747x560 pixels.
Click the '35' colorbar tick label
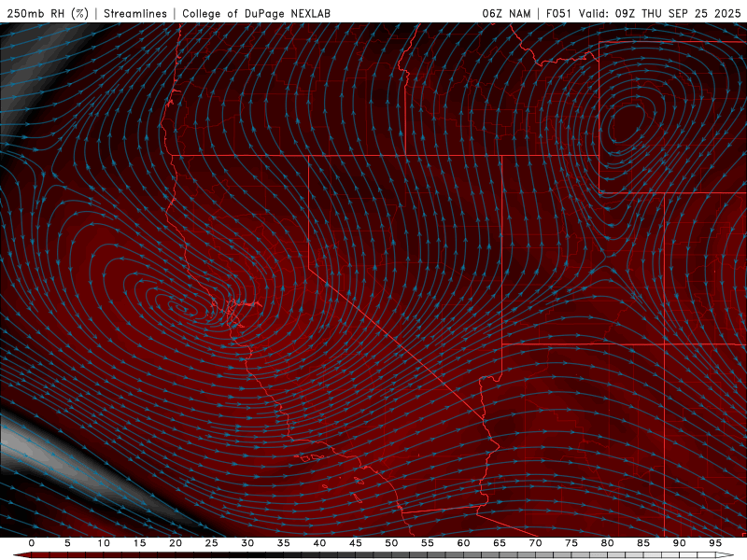pyautogui.click(x=284, y=543)
